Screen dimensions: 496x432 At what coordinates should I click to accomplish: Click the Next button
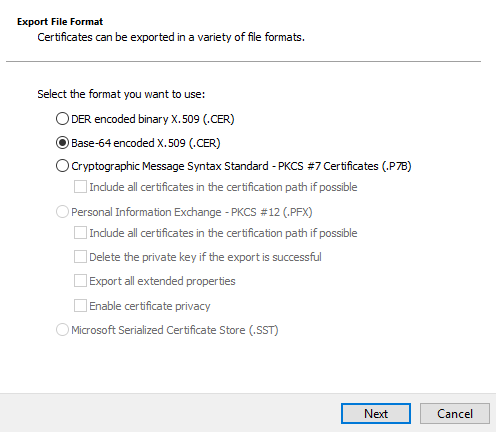(x=376, y=414)
